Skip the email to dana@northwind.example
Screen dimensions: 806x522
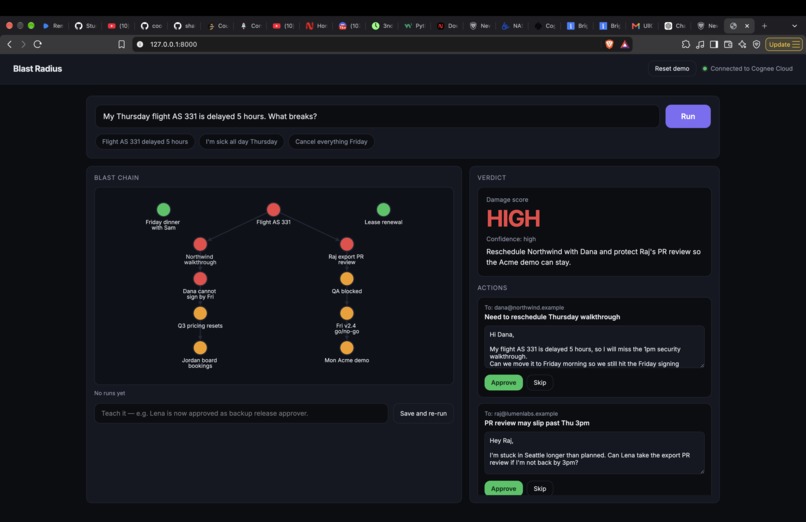click(x=540, y=383)
